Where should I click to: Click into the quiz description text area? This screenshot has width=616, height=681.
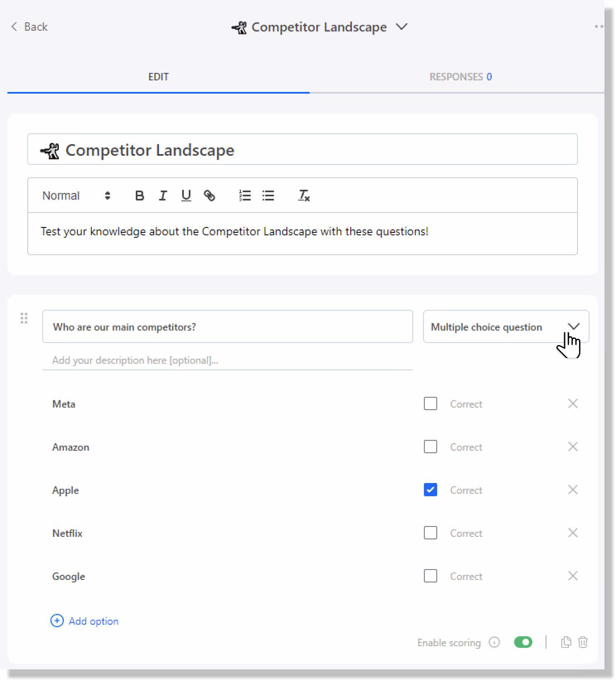[302, 233]
